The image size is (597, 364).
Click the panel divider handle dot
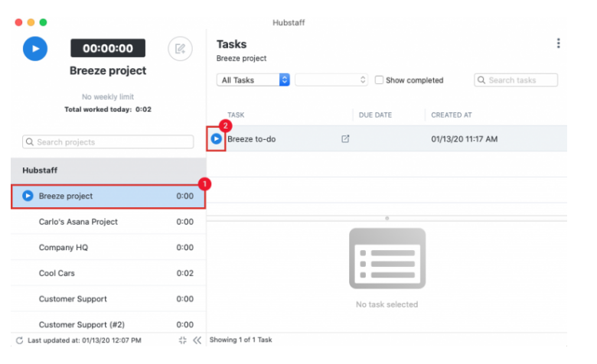(x=387, y=218)
